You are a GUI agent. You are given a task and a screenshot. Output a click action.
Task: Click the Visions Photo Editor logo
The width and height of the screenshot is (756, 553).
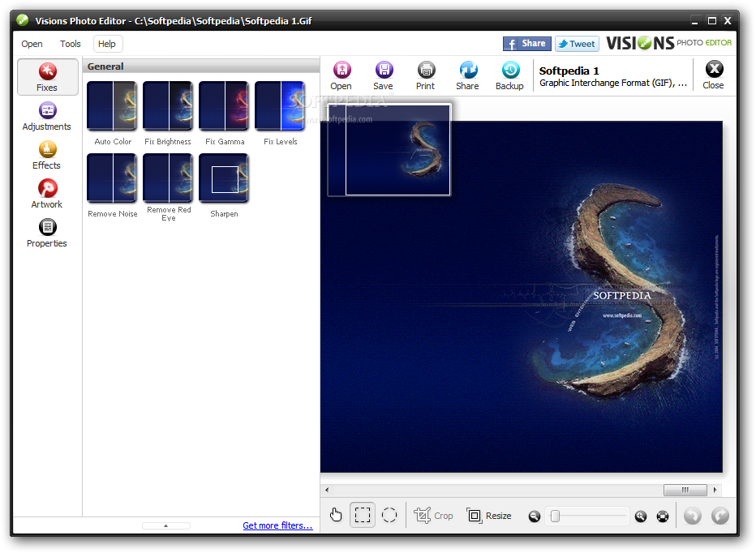coord(668,44)
